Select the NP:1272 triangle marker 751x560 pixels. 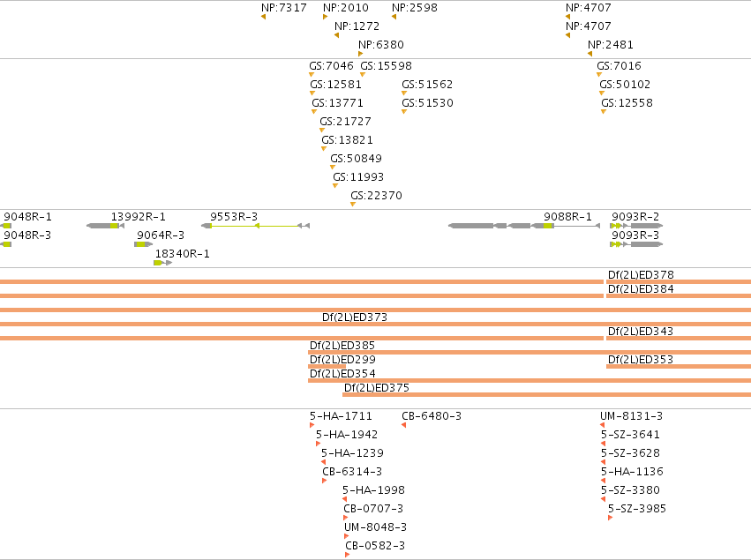pyautogui.click(x=337, y=35)
